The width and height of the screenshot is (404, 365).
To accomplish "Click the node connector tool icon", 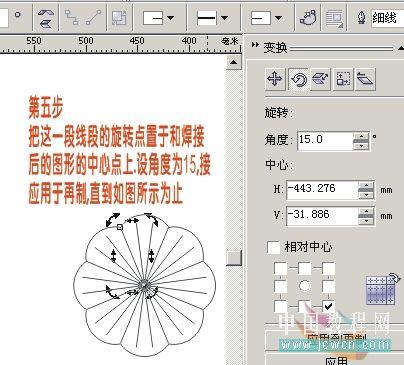I will (72, 17).
